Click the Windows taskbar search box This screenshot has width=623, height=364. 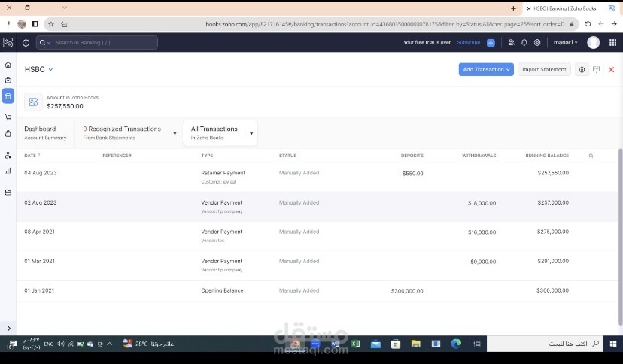click(544, 344)
